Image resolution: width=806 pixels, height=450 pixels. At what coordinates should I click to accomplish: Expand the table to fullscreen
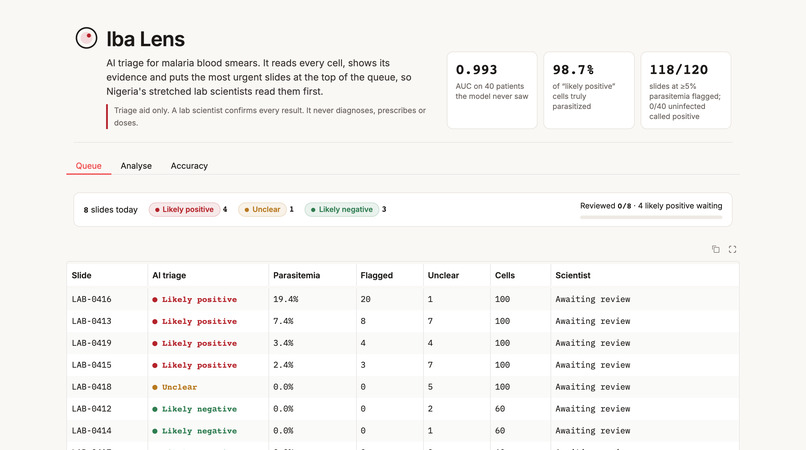[732, 249]
